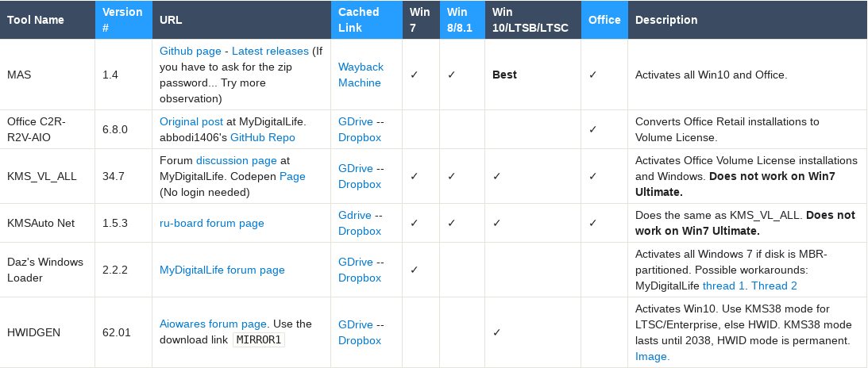
Task: Click version 62.01 cell
Action: pos(123,332)
